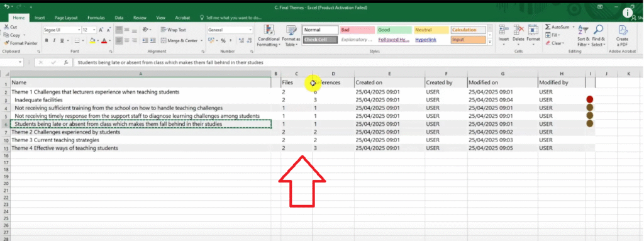Toggle Italic formatting
Viewport: 644px width, 241px height.
click(54, 41)
